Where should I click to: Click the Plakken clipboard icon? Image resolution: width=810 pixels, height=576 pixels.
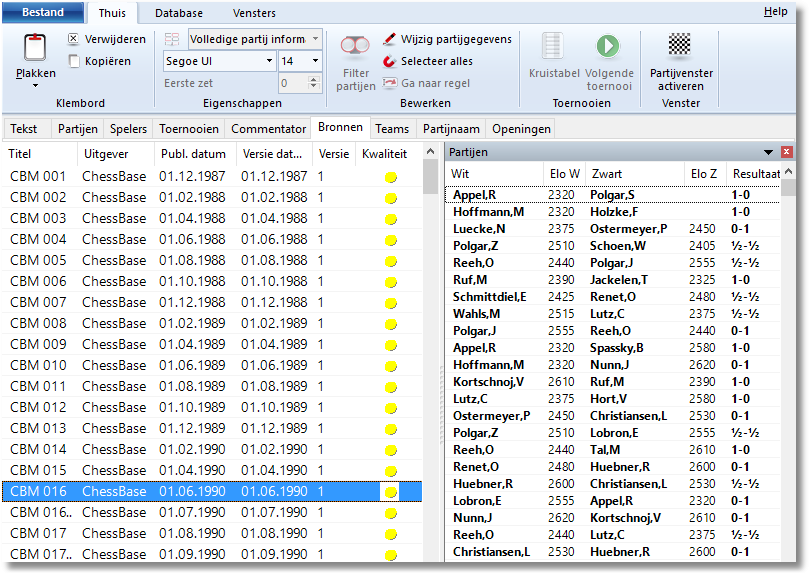click(x=36, y=47)
